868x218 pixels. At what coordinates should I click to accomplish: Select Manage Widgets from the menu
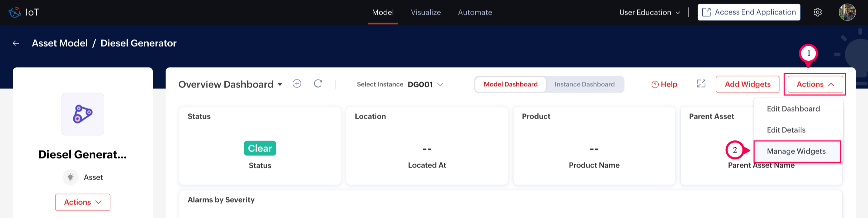tap(796, 151)
